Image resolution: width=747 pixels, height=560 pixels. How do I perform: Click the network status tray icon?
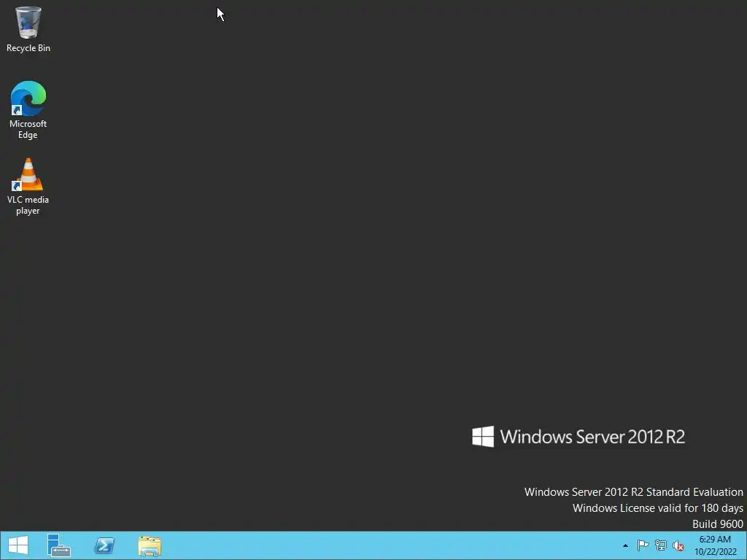click(661, 545)
